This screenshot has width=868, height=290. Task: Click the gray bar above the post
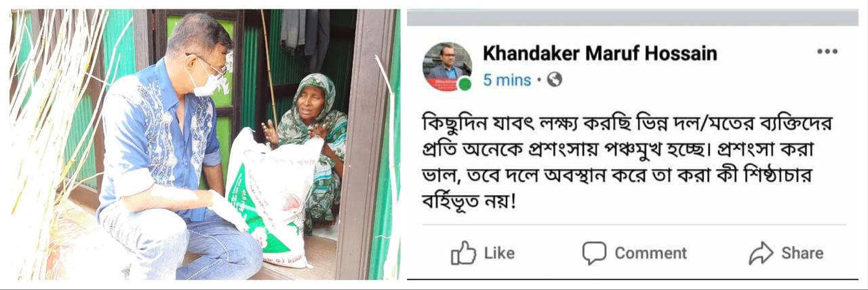[632, 18]
